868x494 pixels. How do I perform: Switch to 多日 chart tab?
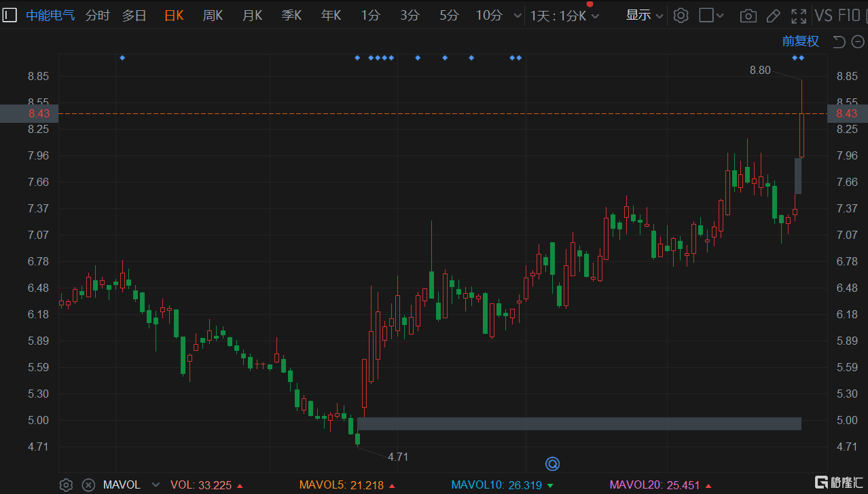(134, 15)
